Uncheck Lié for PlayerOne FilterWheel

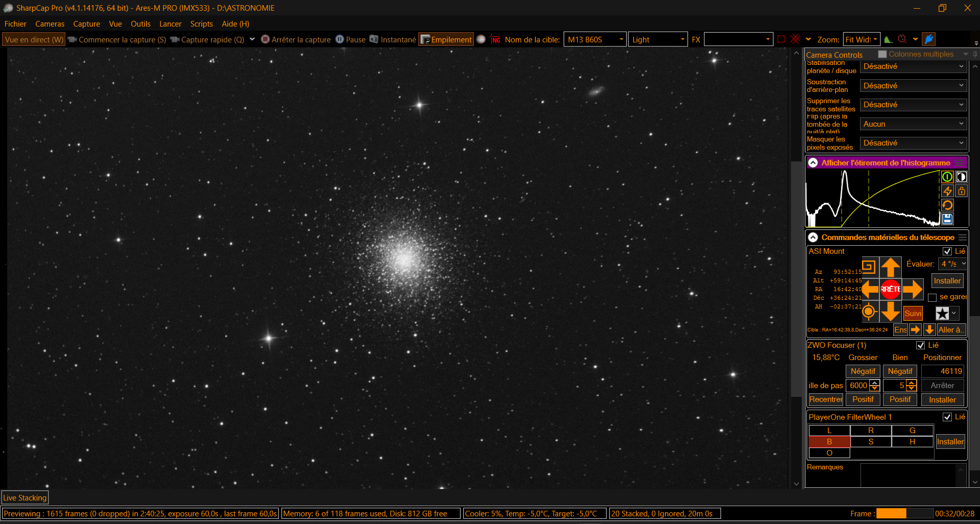click(947, 417)
